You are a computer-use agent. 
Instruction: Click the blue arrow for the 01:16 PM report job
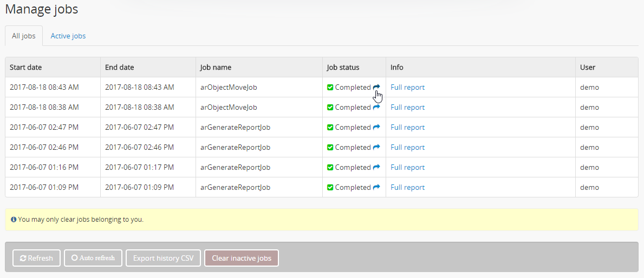376,167
